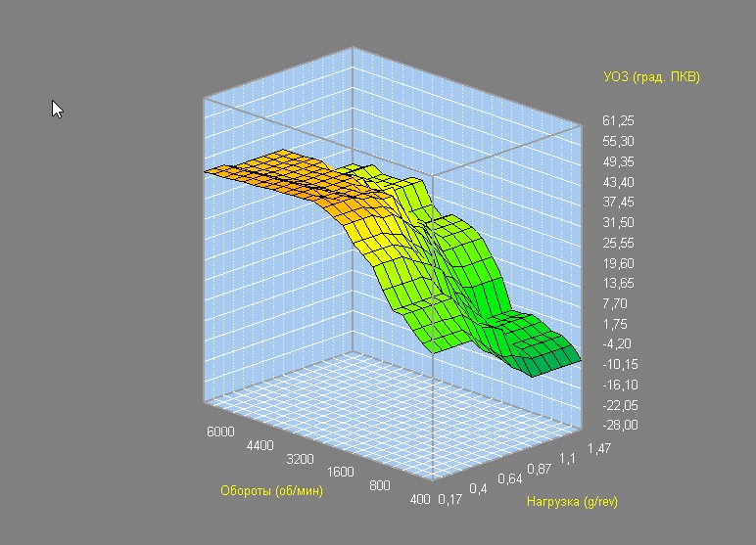Click the Обороты (об/мин) axis label

[x=271, y=491]
